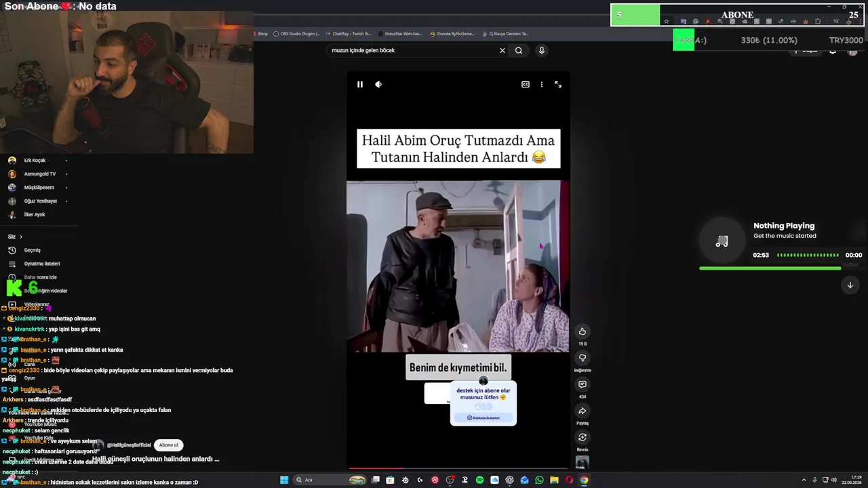Open the GravaStar Web bookmark

[400, 34]
